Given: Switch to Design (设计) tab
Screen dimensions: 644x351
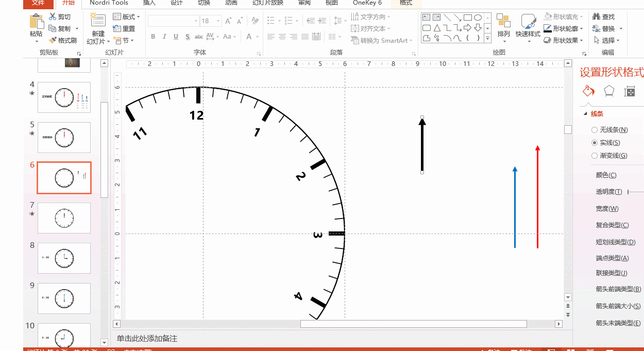Looking at the screenshot, I should (177, 3).
